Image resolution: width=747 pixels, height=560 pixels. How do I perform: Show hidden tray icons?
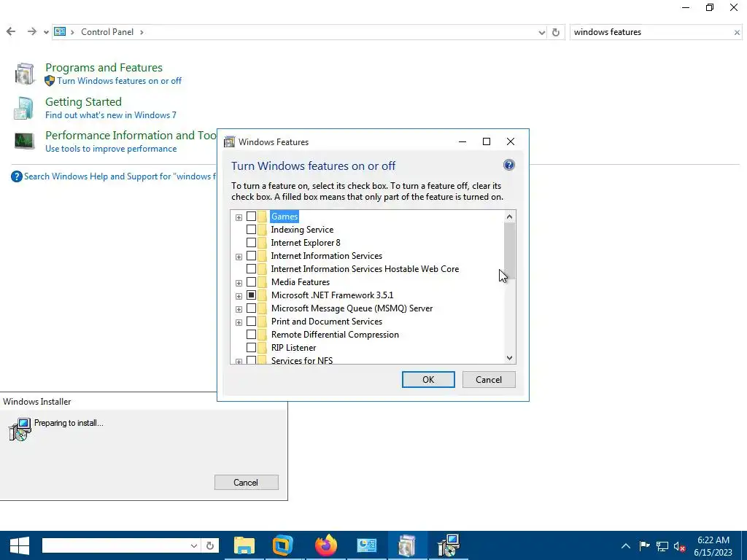click(x=626, y=546)
